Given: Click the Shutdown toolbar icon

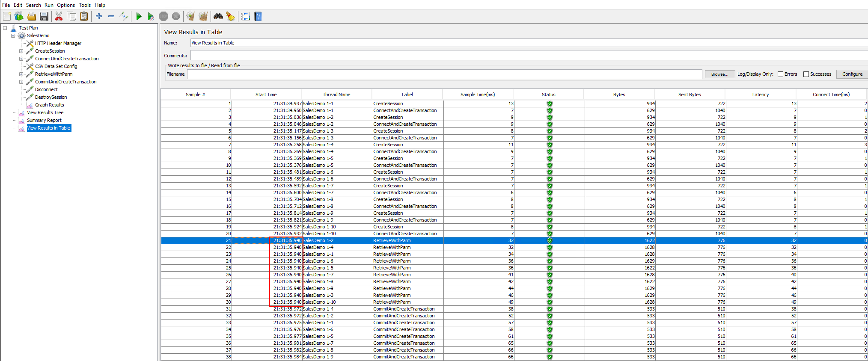Looking at the screenshot, I should pos(176,16).
